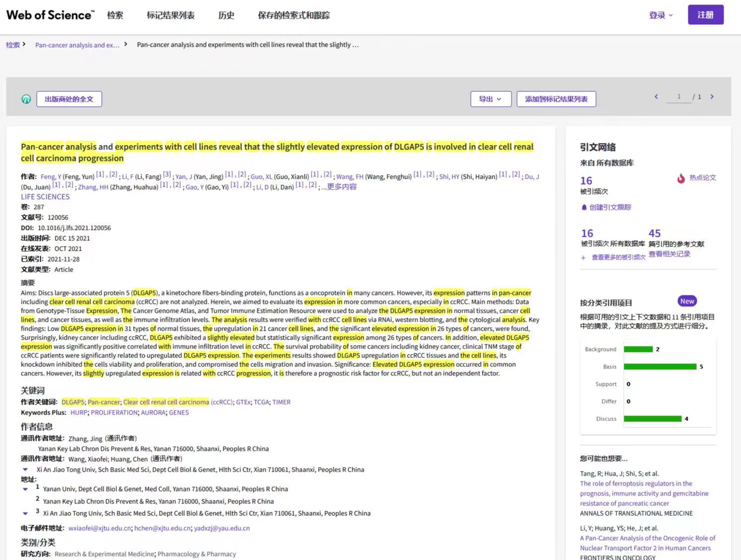Show more authors via 更多内容 link
The height and width of the screenshot is (560, 741).
pos(341,187)
